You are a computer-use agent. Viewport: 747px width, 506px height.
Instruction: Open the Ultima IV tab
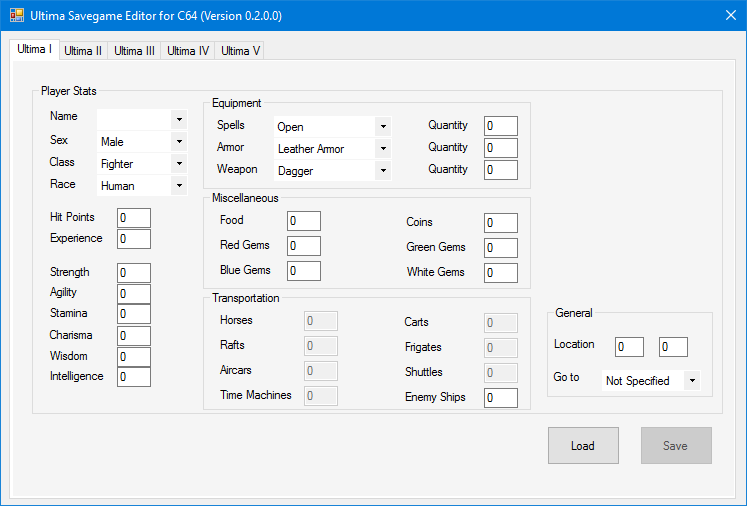tap(188, 51)
